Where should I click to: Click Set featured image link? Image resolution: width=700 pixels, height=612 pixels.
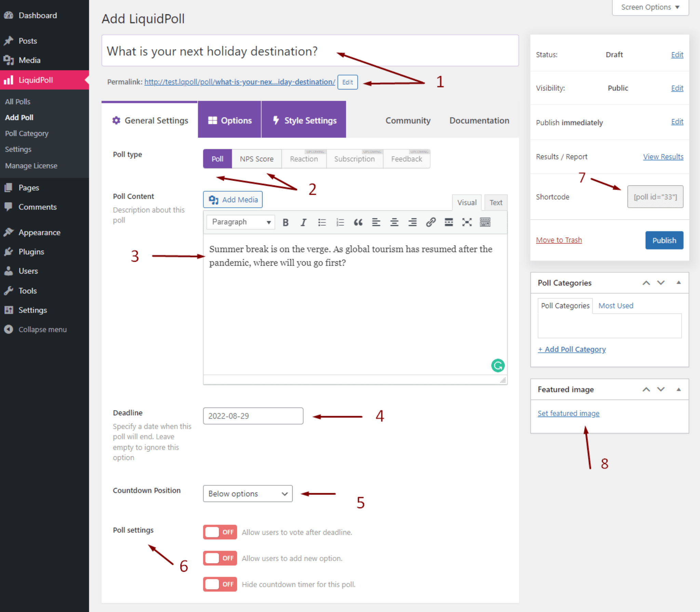pos(568,413)
